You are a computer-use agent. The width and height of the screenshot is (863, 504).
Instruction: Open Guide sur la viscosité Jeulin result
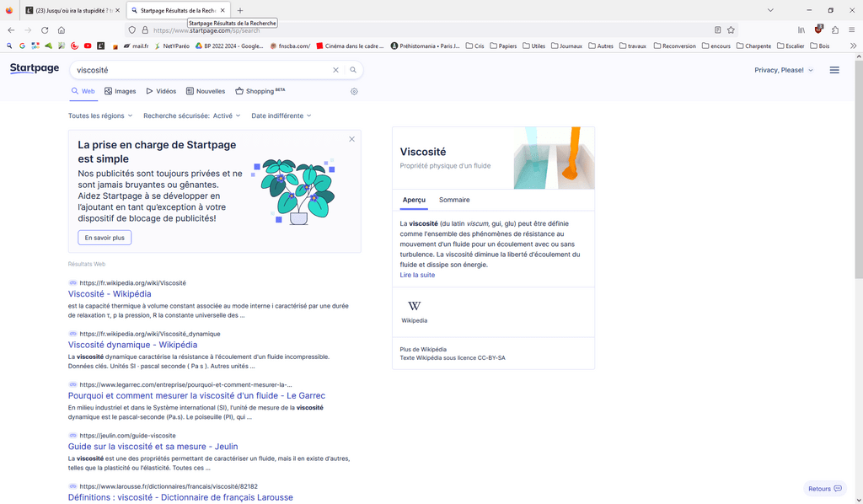pos(153,446)
